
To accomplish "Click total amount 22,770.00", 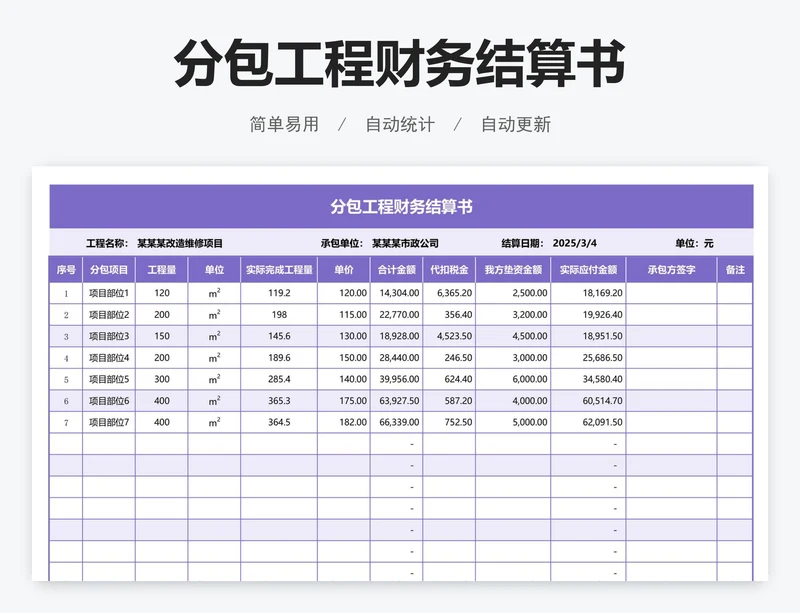I will (x=399, y=315).
